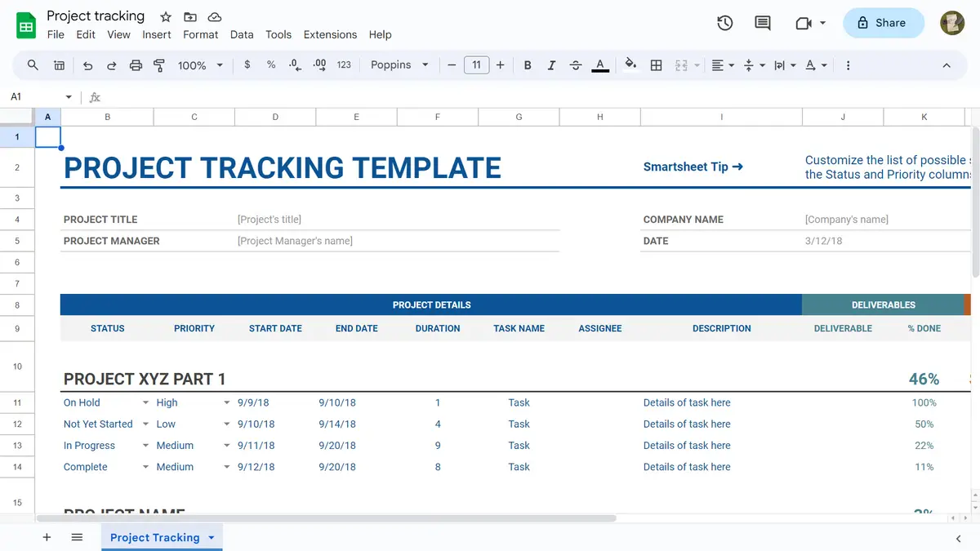Open the vertical align dropdown
Image resolution: width=980 pixels, height=551 pixels.
coord(754,65)
